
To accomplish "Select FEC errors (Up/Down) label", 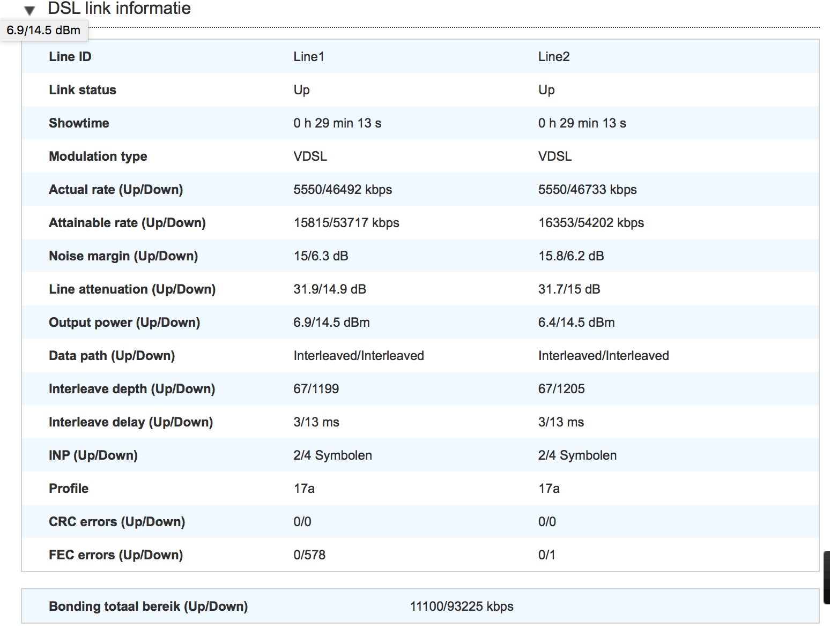I will click(116, 555).
